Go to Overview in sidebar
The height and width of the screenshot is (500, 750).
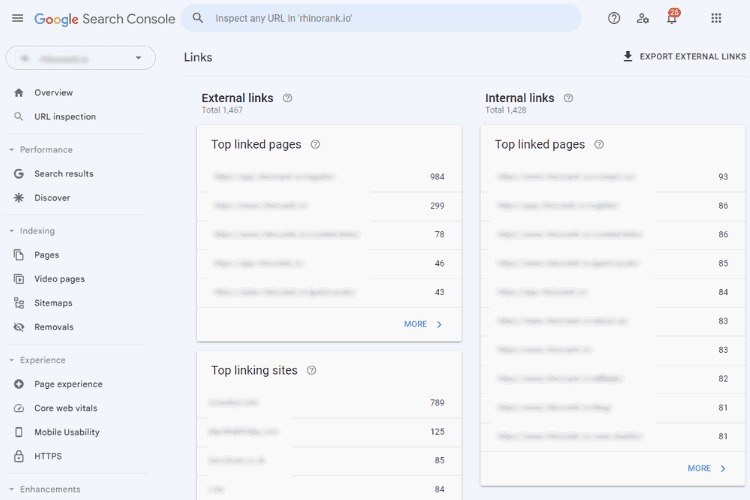point(54,92)
